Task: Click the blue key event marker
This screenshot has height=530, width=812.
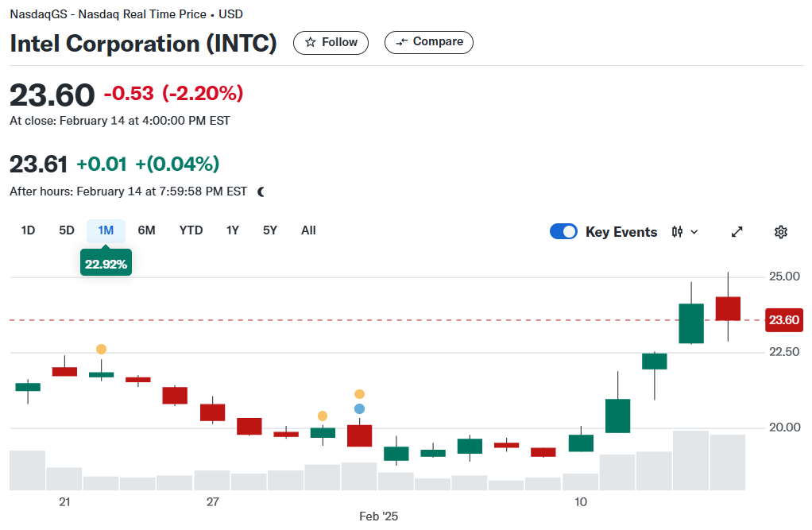Action: coord(359,408)
